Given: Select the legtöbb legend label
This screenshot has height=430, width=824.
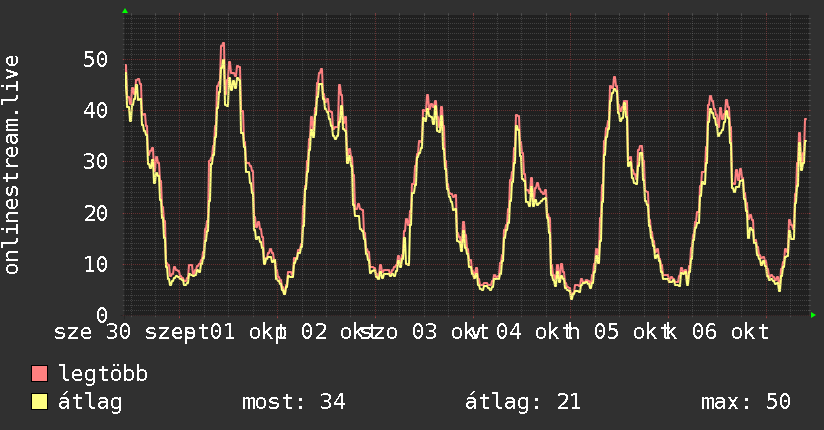Looking at the screenshot, I should coord(104,374).
